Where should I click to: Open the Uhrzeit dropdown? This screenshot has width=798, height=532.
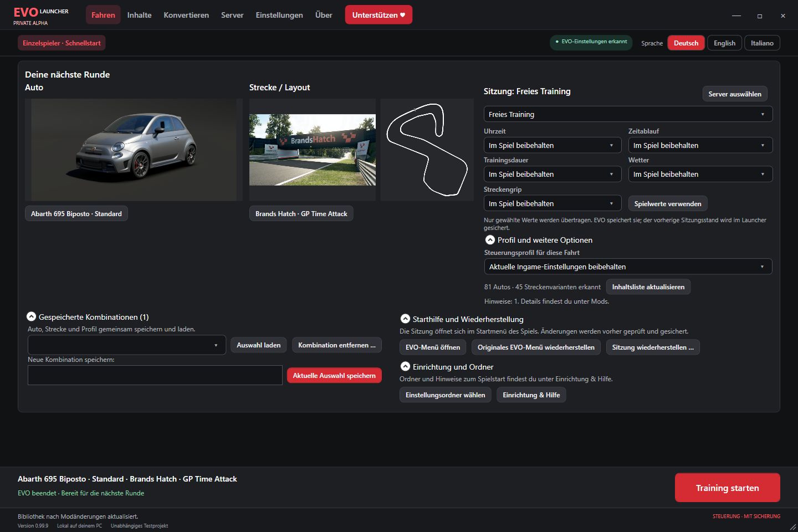[552, 145]
